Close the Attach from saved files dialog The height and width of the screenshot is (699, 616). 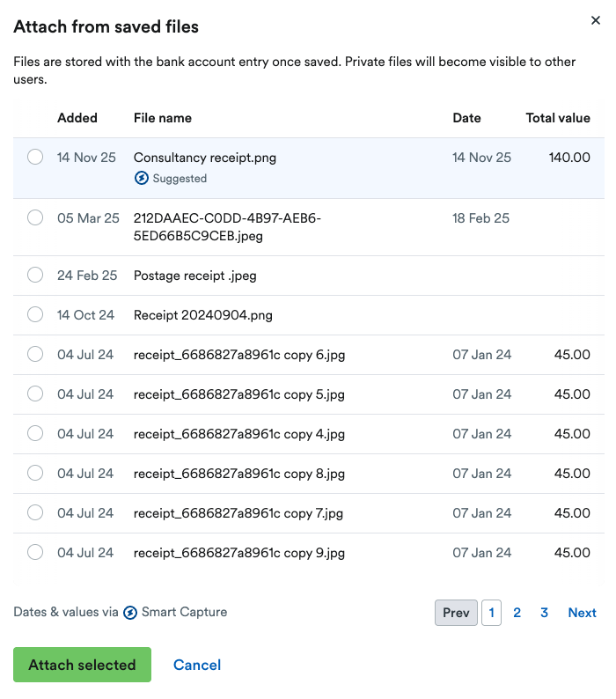(x=595, y=20)
